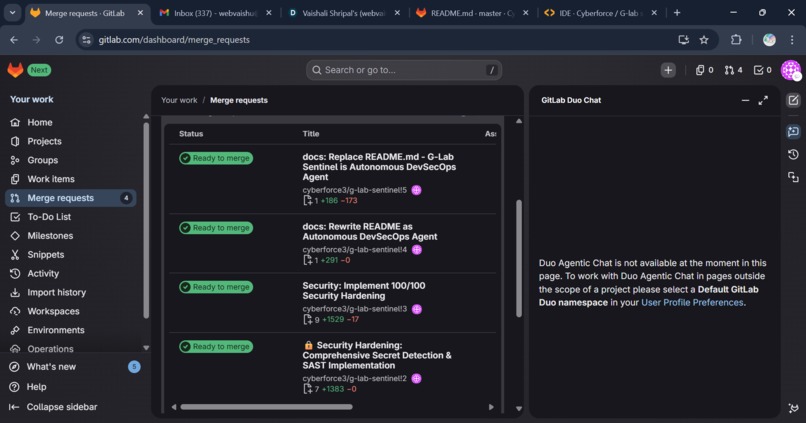Start new Duo chat icon
The image size is (806, 423).
tap(793, 100)
